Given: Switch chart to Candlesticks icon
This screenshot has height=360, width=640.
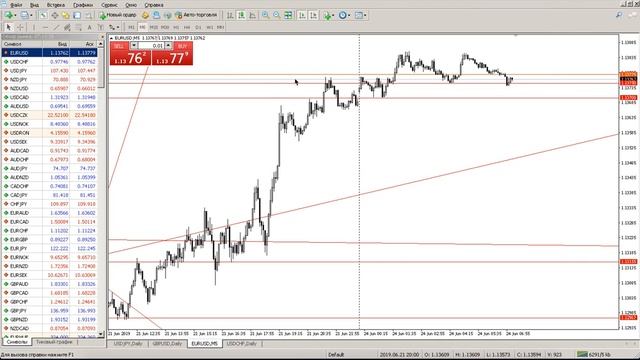Looking at the screenshot, I should [242, 16].
